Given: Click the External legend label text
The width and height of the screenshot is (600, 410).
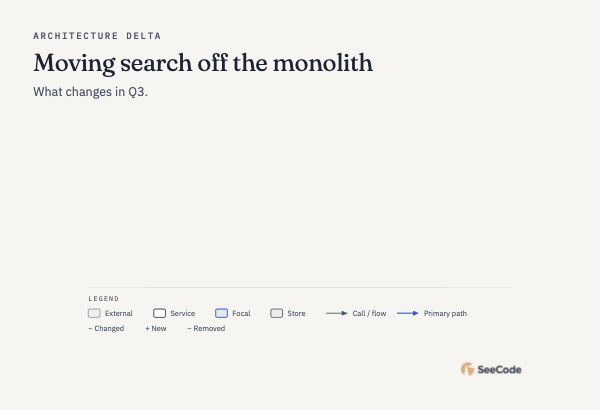Looking at the screenshot, I should (x=119, y=313).
